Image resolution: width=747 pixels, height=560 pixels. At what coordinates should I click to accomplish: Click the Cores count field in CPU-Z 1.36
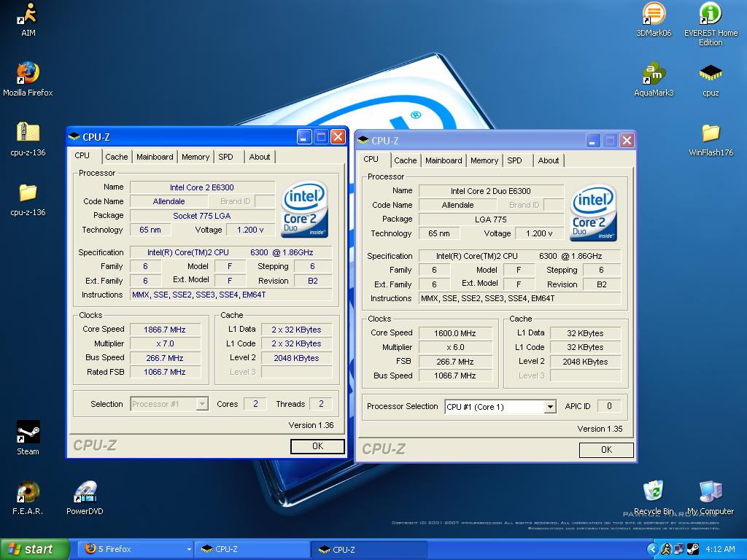pyautogui.click(x=255, y=404)
